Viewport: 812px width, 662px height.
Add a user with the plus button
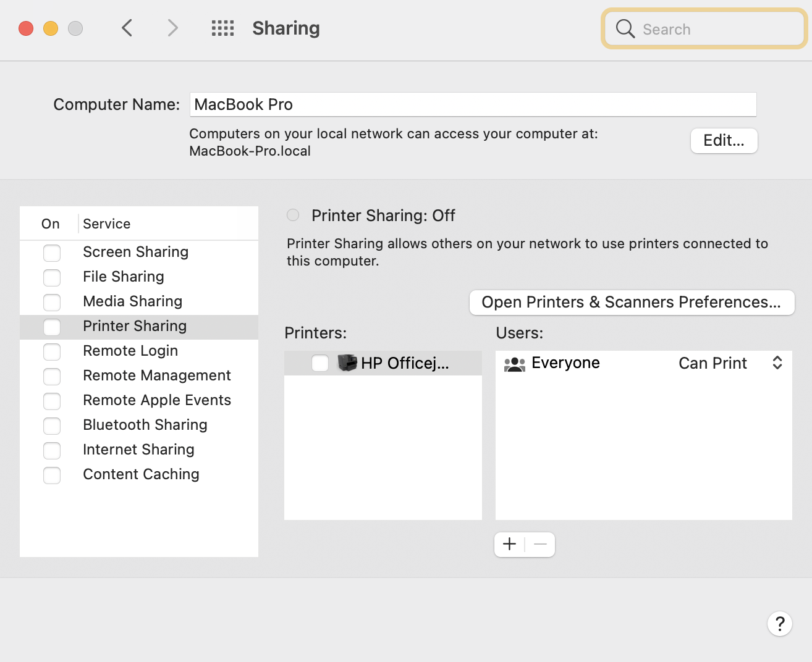pos(509,544)
